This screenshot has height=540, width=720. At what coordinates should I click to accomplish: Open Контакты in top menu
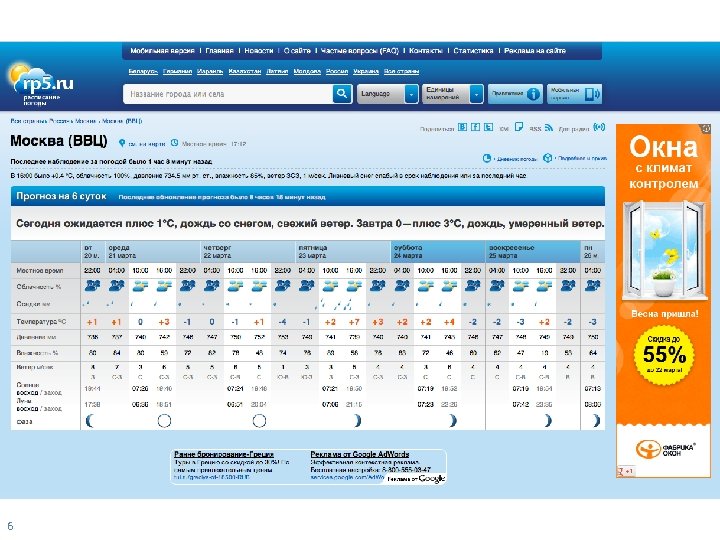(426, 51)
